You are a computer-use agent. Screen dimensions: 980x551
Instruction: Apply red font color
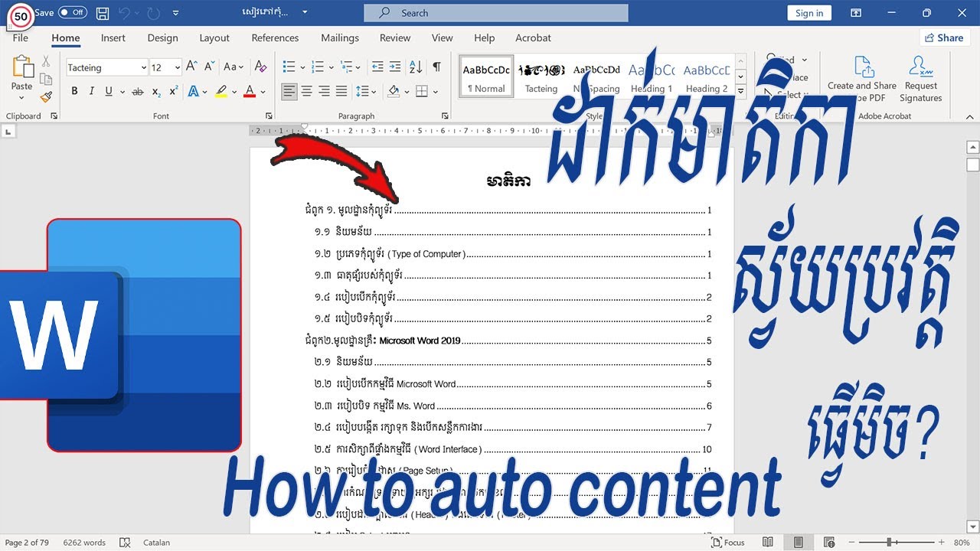click(x=249, y=92)
